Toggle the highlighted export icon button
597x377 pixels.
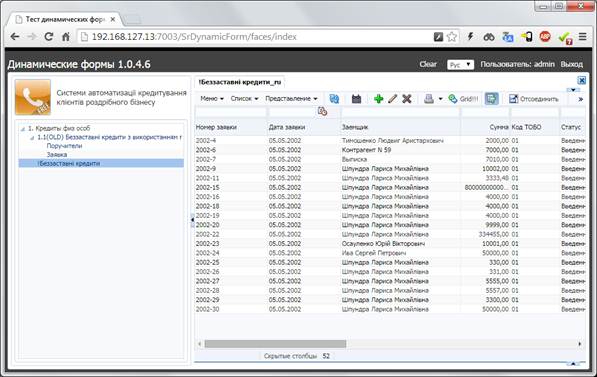[492, 99]
